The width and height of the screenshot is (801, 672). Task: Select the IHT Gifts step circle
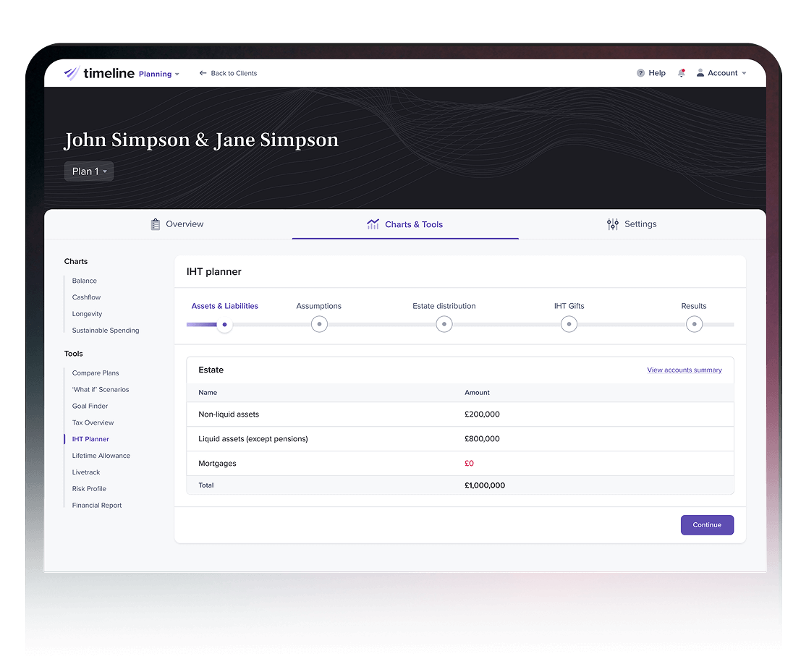tap(569, 324)
